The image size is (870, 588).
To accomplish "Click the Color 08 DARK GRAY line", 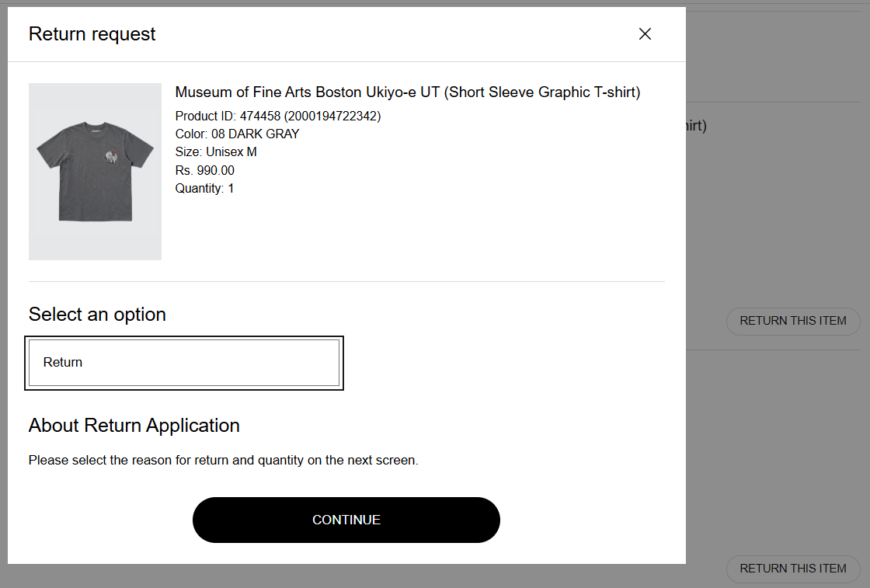I will (237, 134).
